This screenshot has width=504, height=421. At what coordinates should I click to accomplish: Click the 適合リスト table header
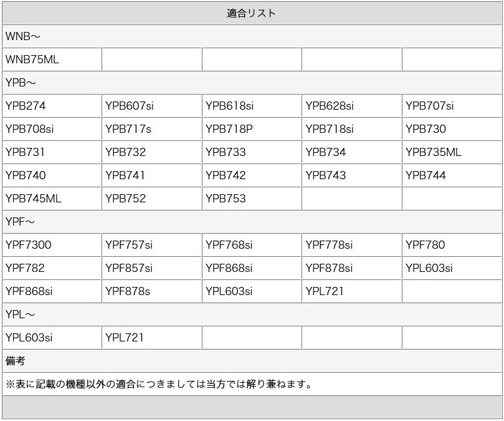[251, 13]
